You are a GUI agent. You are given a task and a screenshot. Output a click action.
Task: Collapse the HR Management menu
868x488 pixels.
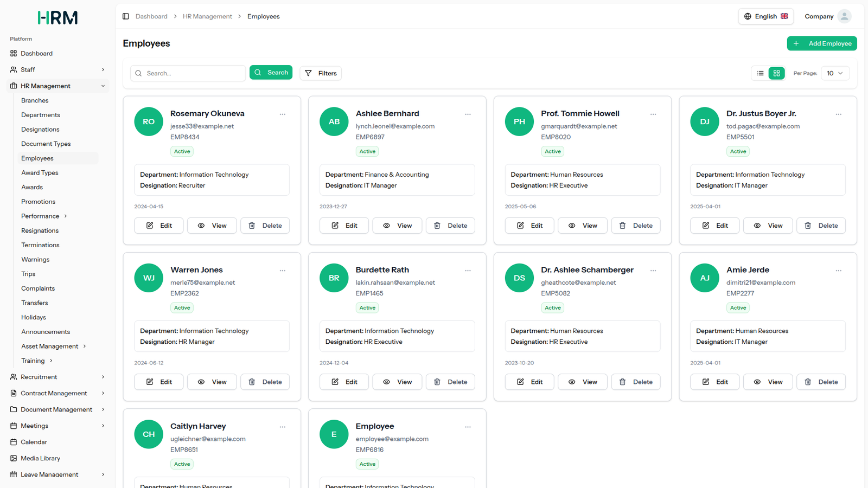click(x=58, y=86)
